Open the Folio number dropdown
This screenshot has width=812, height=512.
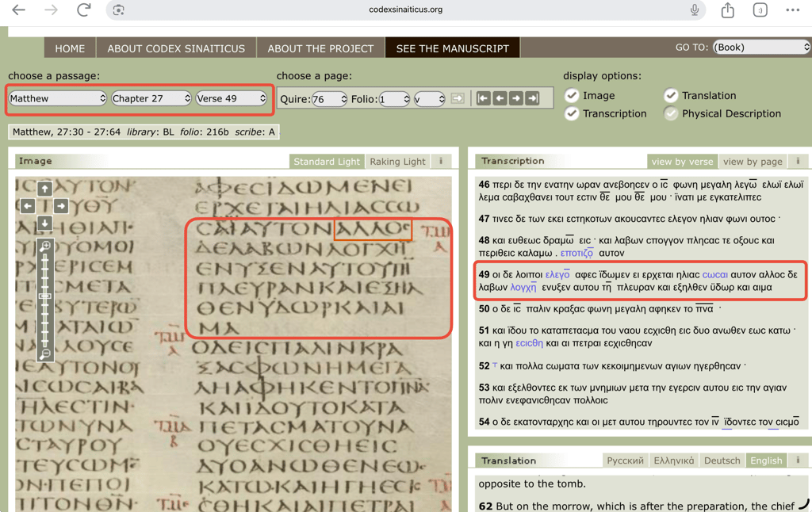pyautogui.click(x=395, y=99)
